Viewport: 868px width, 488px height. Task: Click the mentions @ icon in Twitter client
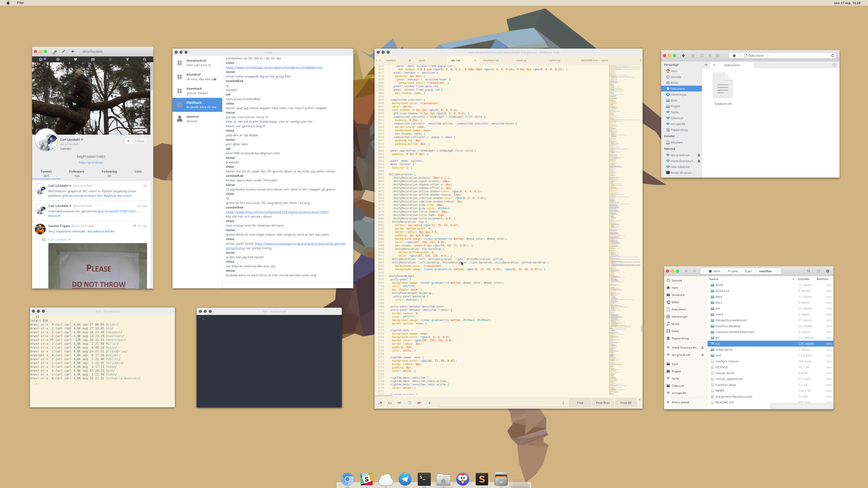(x=58, y=59)
